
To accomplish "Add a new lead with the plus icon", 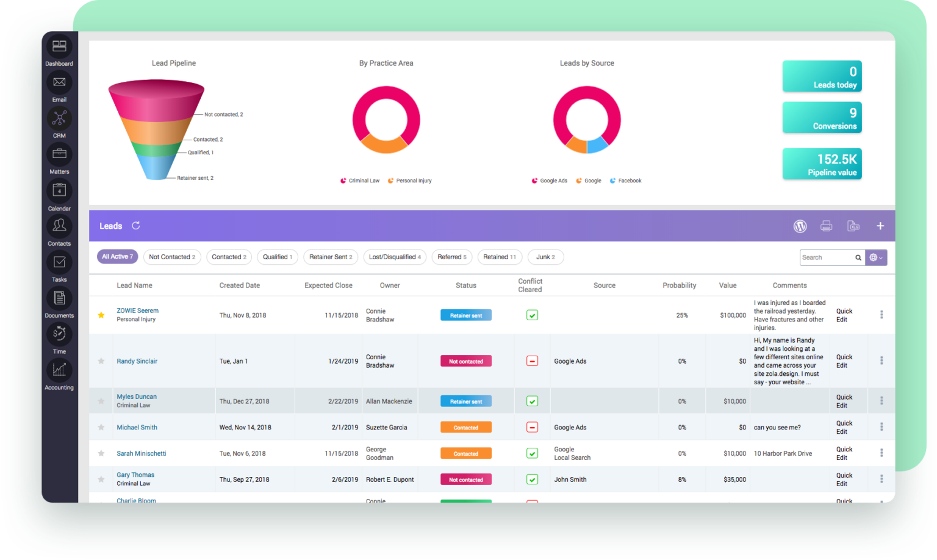I will pyautogui.click(x=880, y=226).
